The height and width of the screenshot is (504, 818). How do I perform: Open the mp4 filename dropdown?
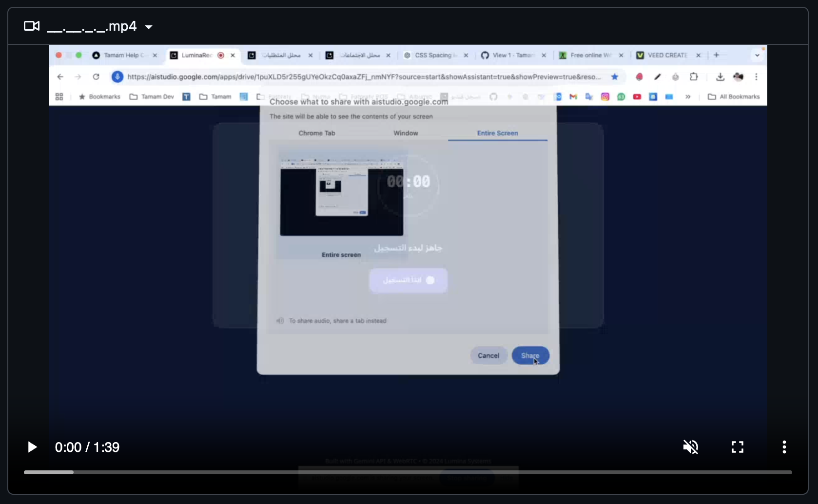click(149, 27)
